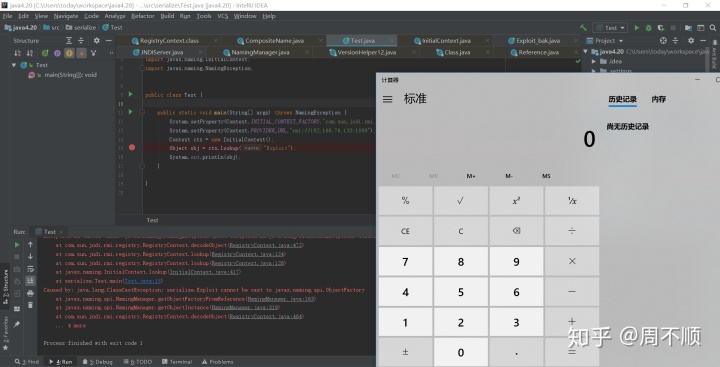Hide the Structure tool window
This screenshot has width=720, height=367.
pos(109,40)
